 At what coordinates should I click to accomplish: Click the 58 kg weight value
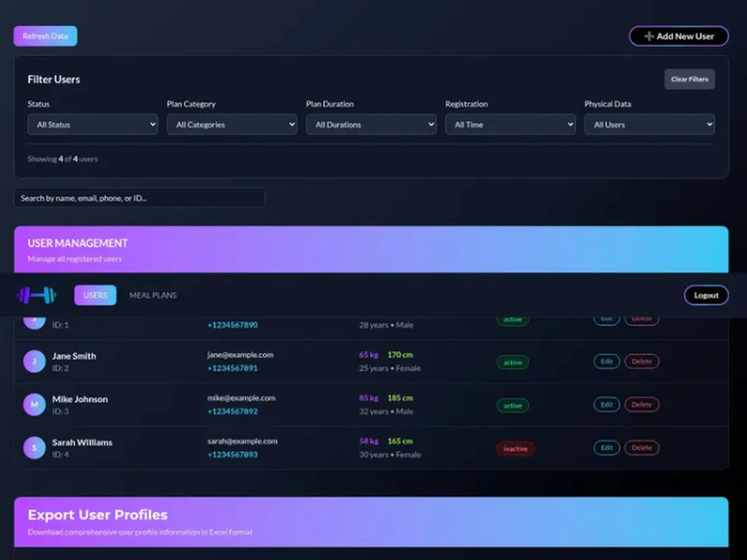click(369, 441)
